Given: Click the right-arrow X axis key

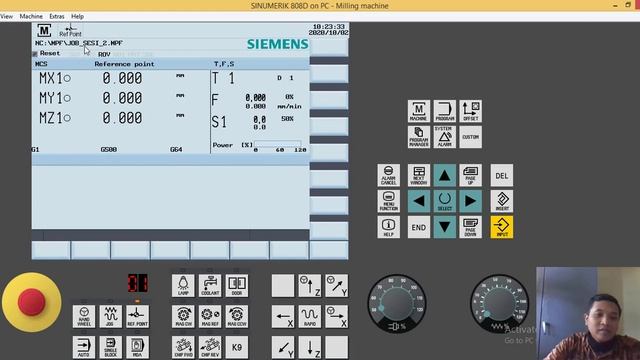Looking at the screenshot, I should pyautogui.click(x=337, y=316).
